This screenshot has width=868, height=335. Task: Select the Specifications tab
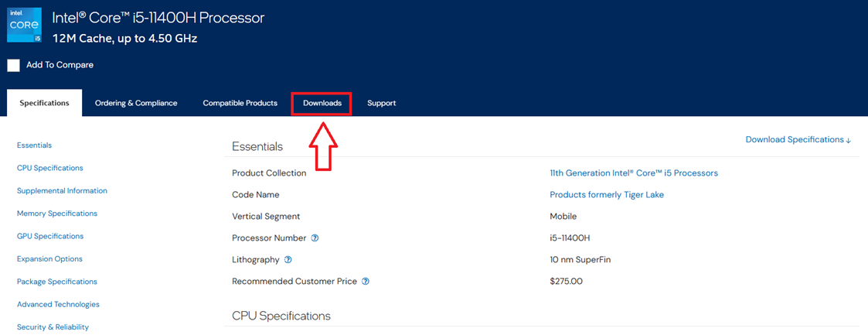point(44,103)
